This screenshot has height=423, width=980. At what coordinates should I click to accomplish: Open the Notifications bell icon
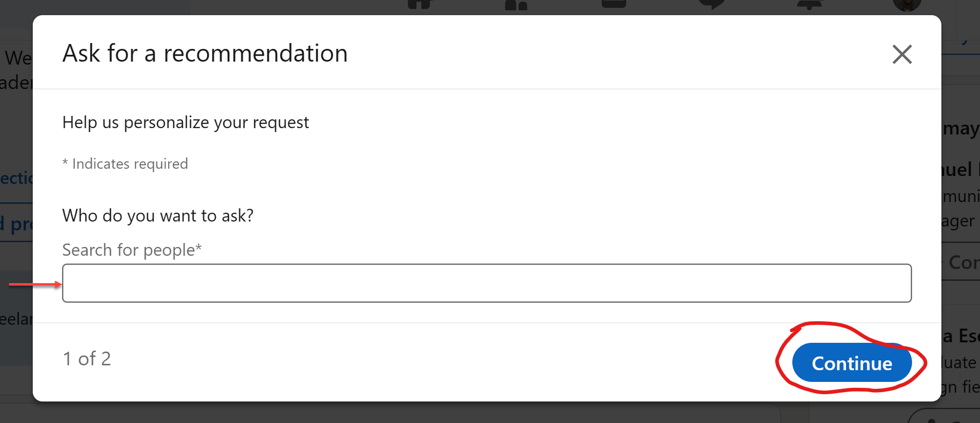pos(809,4)
